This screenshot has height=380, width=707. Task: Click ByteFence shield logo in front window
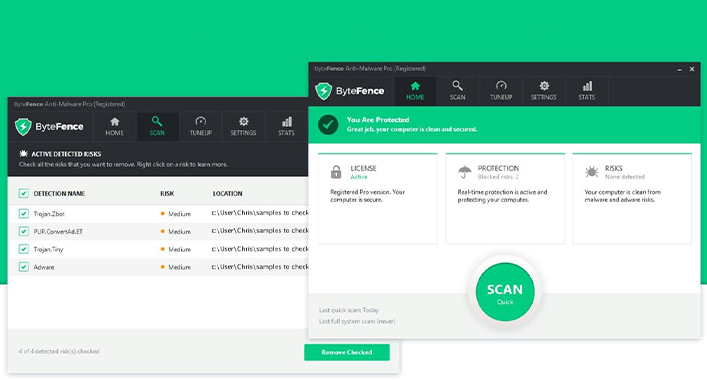[x=323, y=91]
